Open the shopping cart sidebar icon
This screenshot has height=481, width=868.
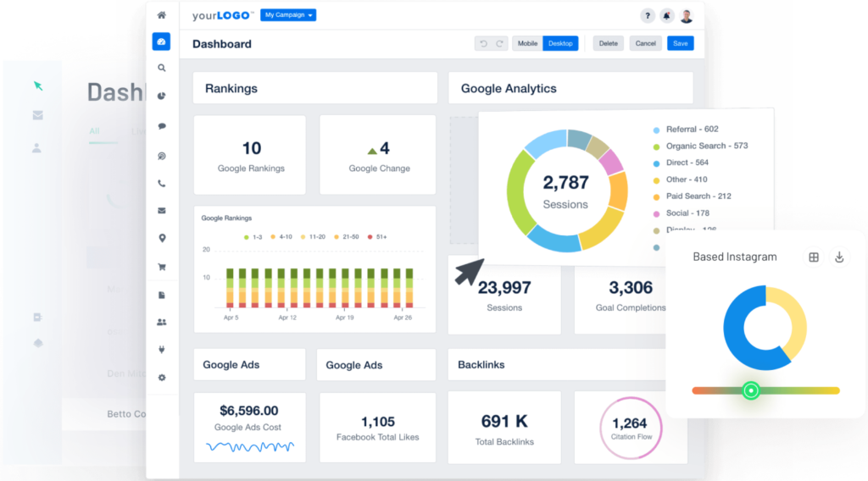(x=162, y=267)
